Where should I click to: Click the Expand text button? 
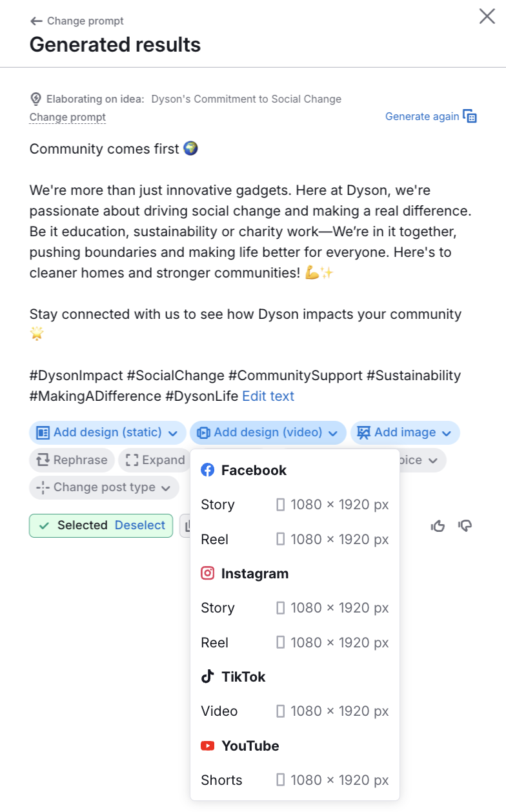155,460
